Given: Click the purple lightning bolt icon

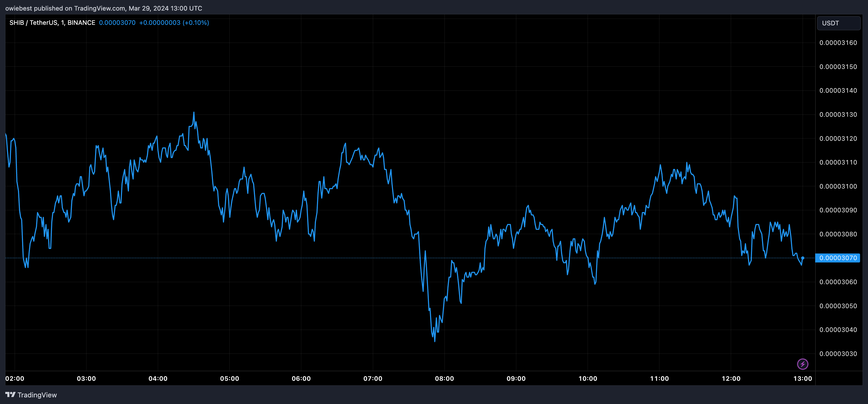Looking at the screenshot, I should pos(802,364).
